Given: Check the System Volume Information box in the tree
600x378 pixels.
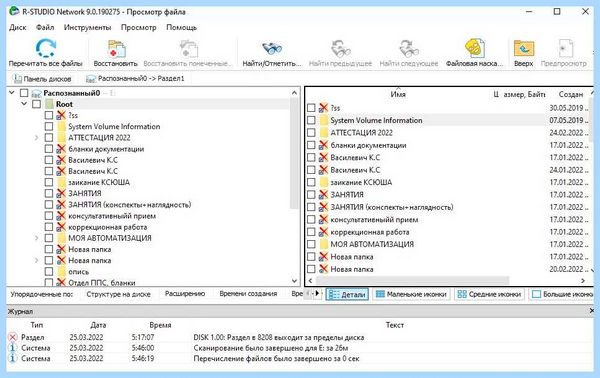Looking at the screenshot, I should click(49, 126).
